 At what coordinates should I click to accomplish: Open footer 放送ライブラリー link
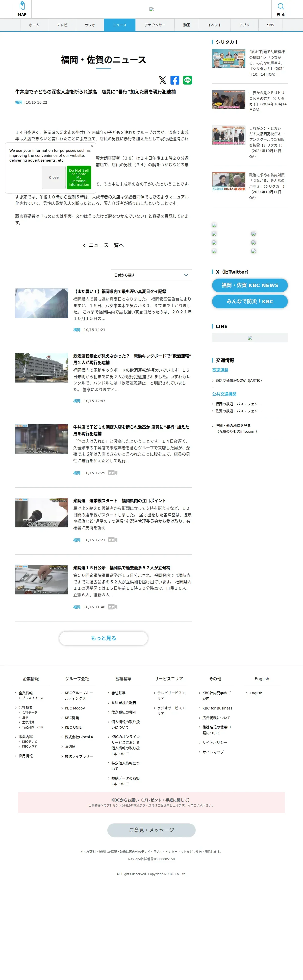79,756
